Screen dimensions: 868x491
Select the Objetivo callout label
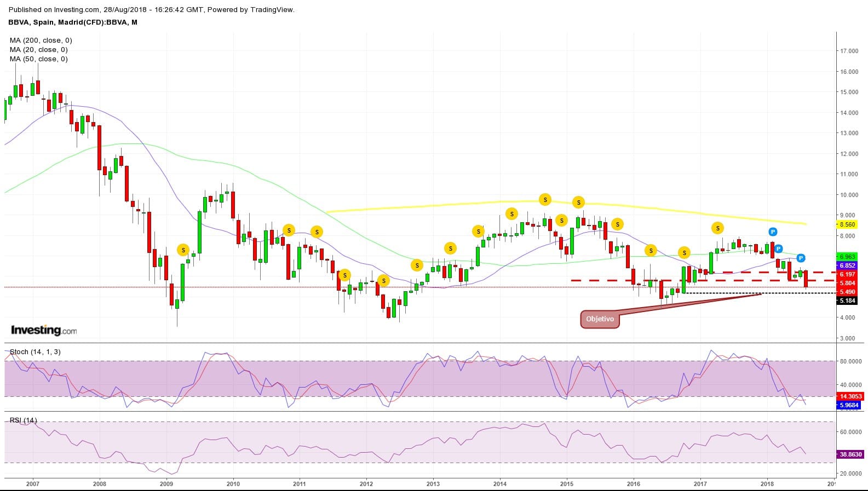point(600,319)
